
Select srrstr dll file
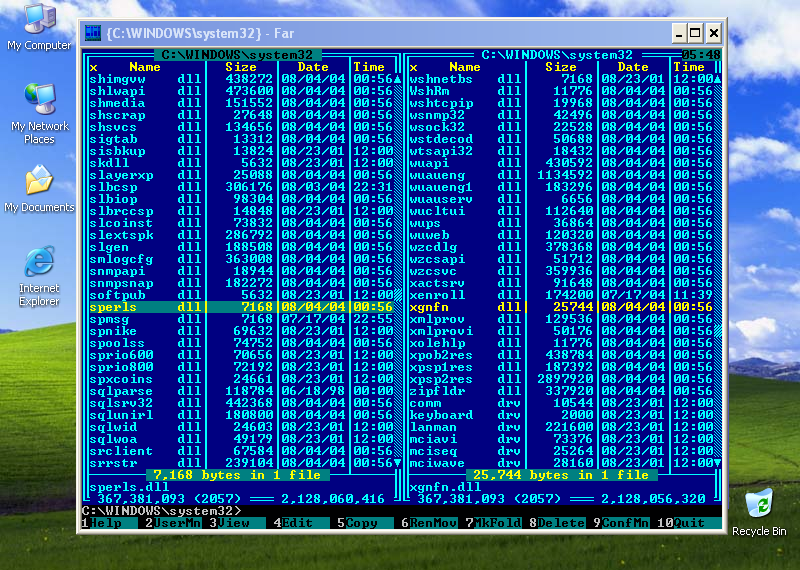point(241,463)
